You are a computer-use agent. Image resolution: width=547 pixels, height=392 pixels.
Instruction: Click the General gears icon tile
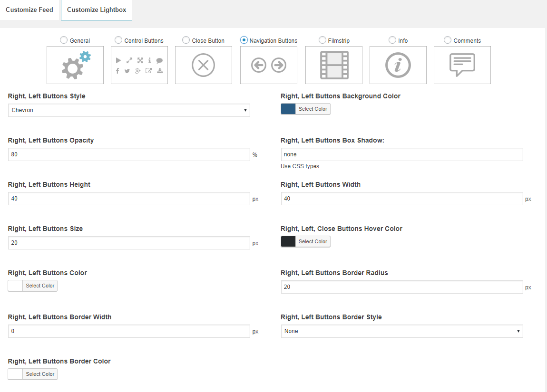pyautogui.click(x=75, y=65)
